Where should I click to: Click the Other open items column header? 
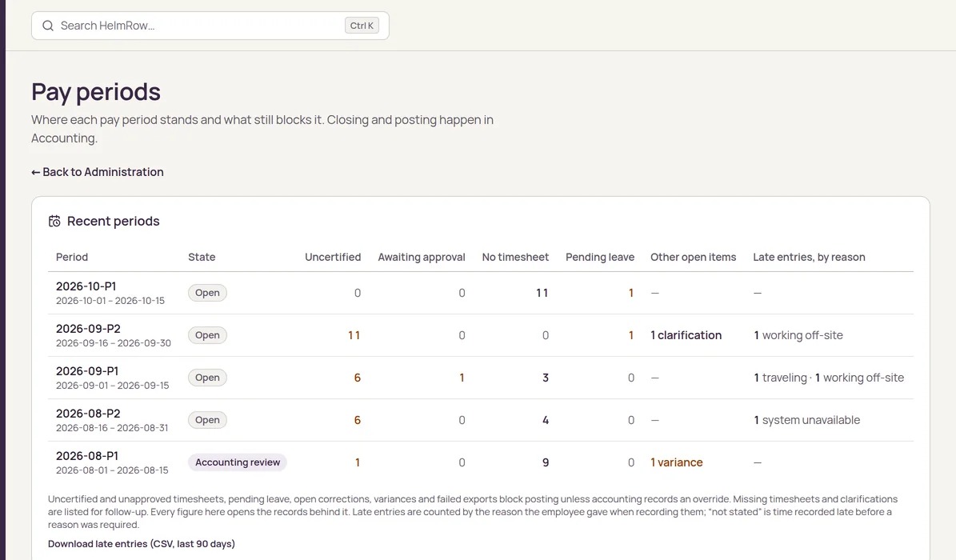(x=694, y=257)
